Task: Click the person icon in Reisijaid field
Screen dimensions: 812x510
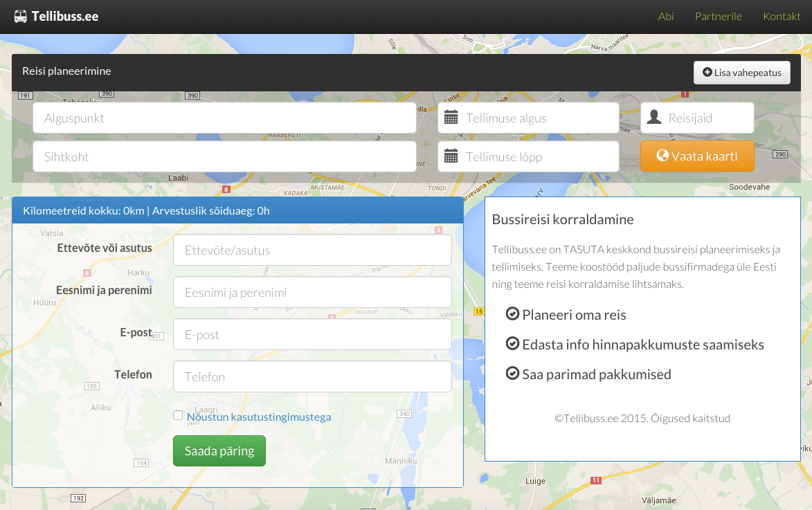Action: pyautogui.click(x=654, y=117)
